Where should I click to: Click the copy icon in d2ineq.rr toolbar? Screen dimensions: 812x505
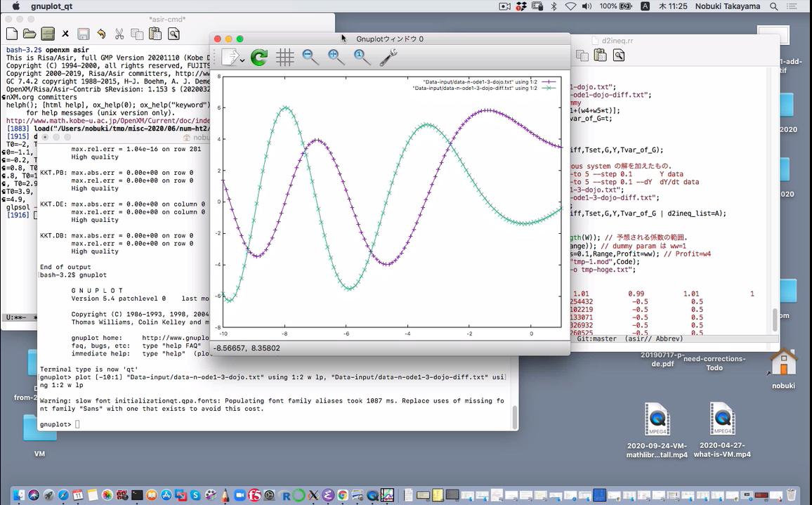pyautogui.click(x=582, y=55)
